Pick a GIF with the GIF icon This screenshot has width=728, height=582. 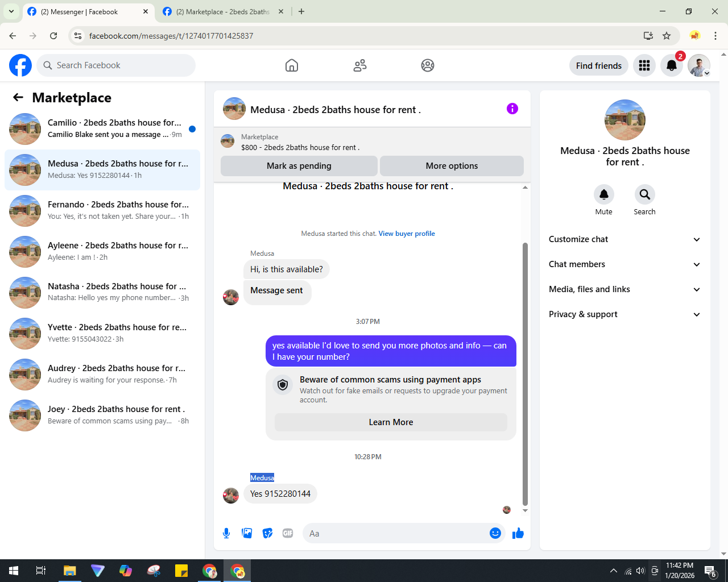(x=288, y=533)
